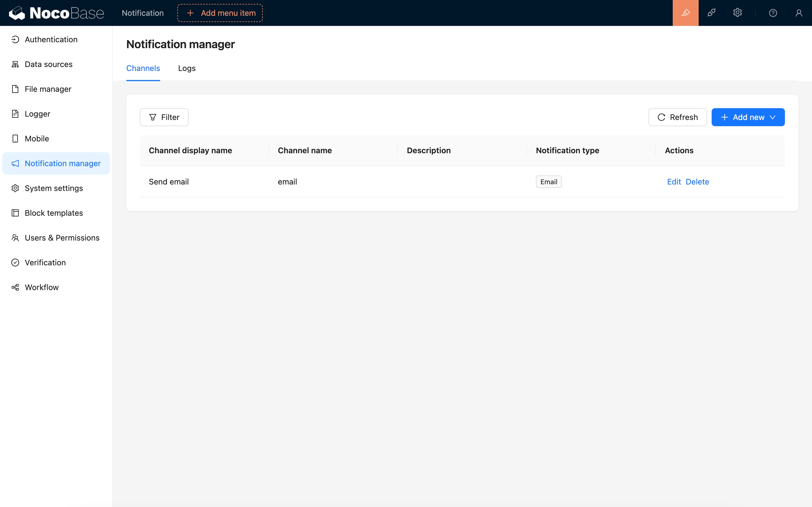
Task: Click the NocoBase logo
Action: click(56, 13)
